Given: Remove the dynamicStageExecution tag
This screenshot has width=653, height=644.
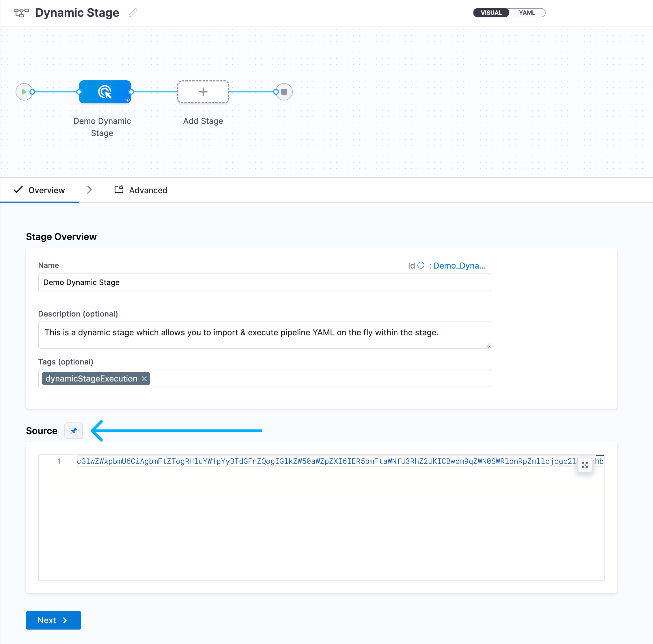Looking at the screenshot, I should tap(144, 379).
